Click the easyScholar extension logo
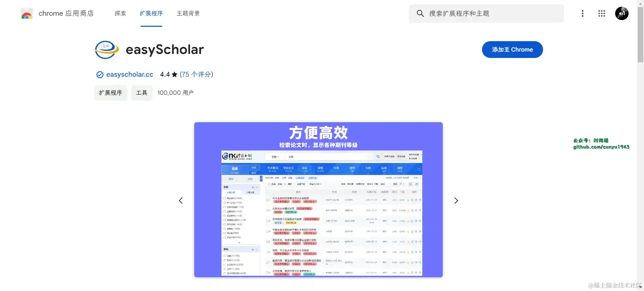This screenshot has height=291, width=644. pos(107,50)
